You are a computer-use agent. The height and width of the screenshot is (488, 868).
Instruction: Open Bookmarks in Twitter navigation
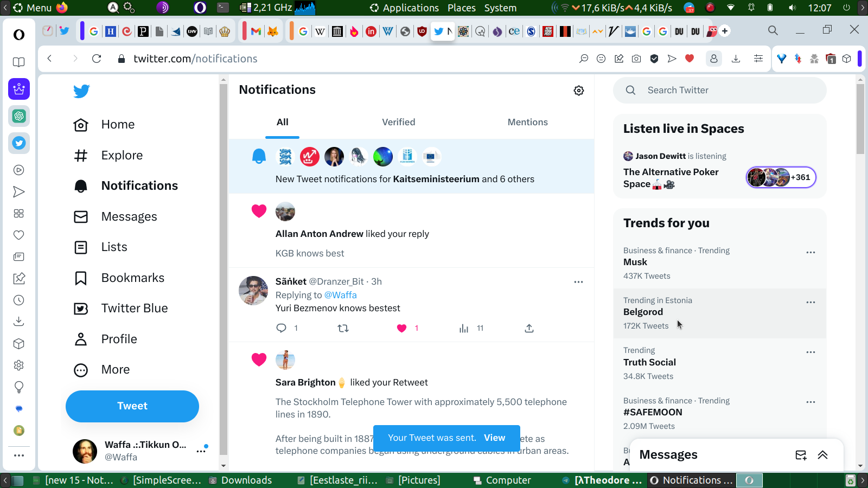point(119,278)
